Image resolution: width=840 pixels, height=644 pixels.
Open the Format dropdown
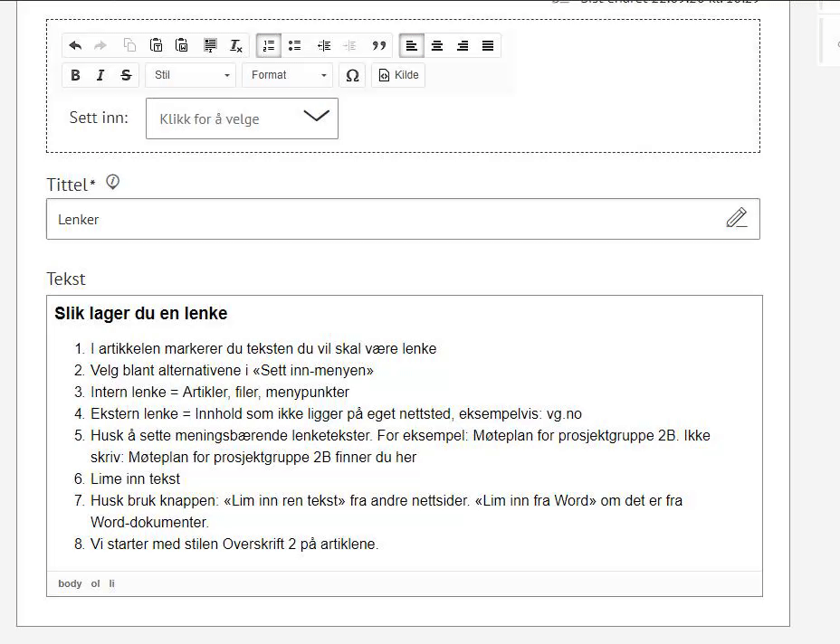click(x=288, y=75)
